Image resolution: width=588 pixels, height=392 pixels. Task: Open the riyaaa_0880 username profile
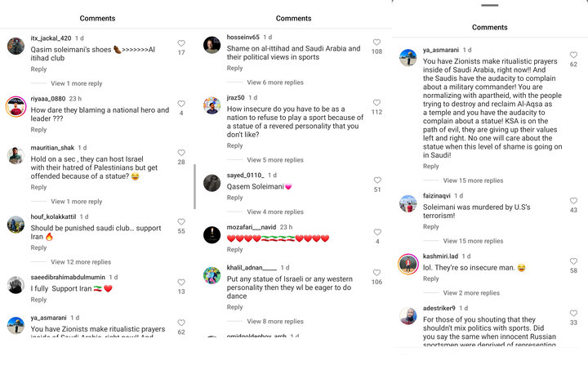[x=48, y=99]
